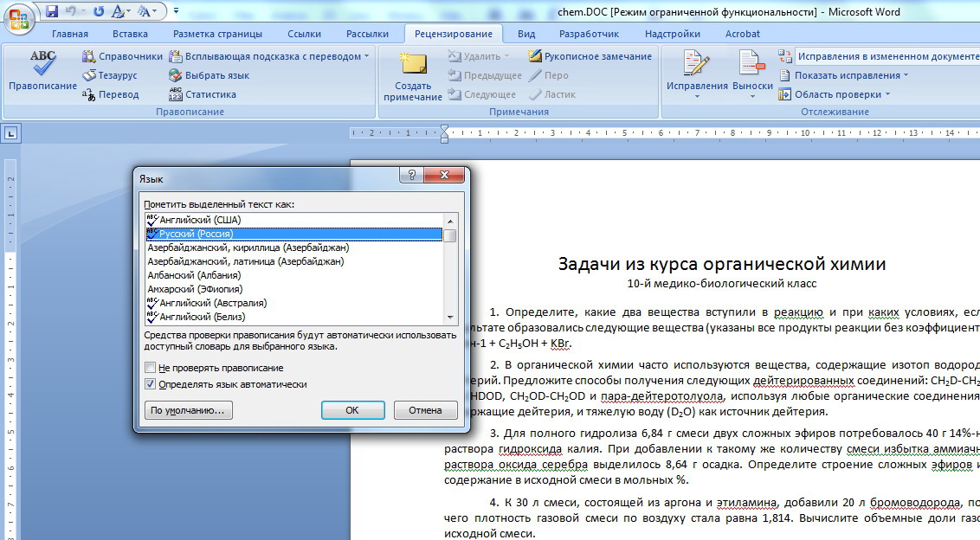This screenshot has height=540, width=980.
Task: Click the По умолчанию... button
Action: [x=188, y=410]
